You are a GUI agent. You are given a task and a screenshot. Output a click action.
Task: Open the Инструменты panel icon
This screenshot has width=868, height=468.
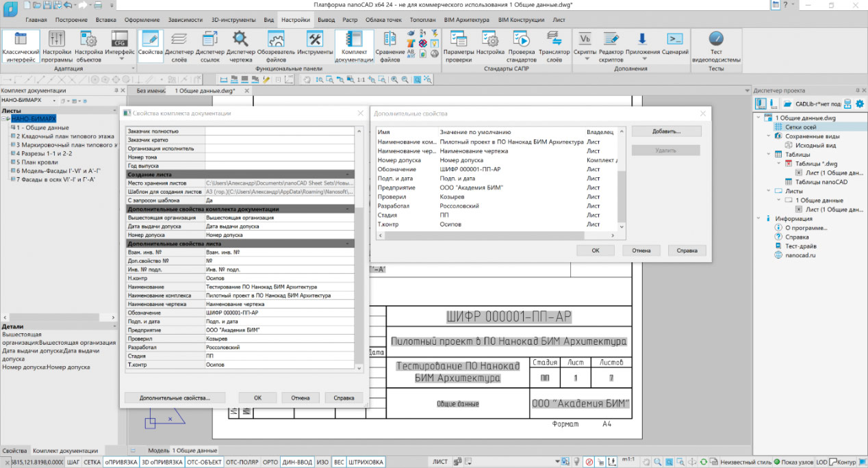[x=315, y=43]
